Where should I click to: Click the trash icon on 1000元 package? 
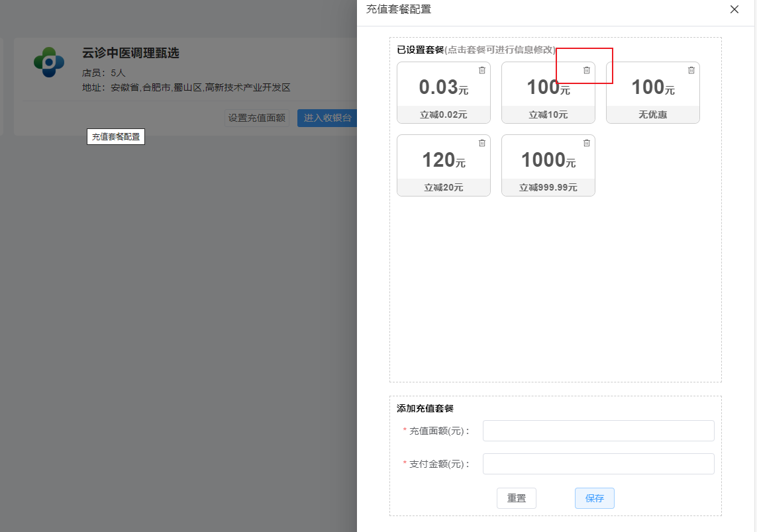point(586,143)
